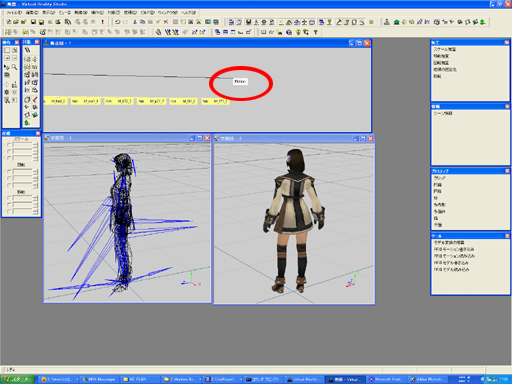Click the red pencil icon in the tool palette
The width and height of the screenshot is (512, 384).
pos(35,99)
